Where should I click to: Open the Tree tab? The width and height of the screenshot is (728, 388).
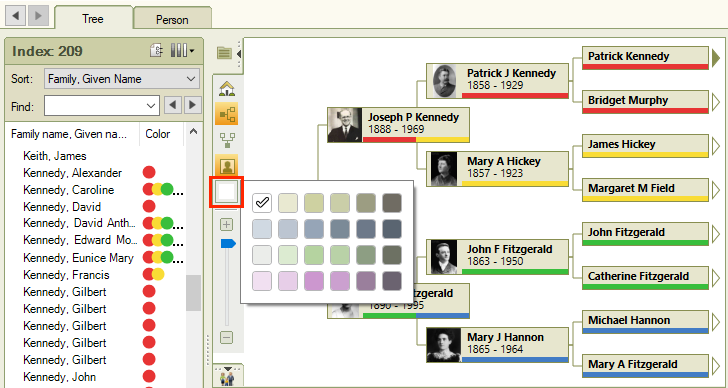pyautogui.click(x=92, y=19)
